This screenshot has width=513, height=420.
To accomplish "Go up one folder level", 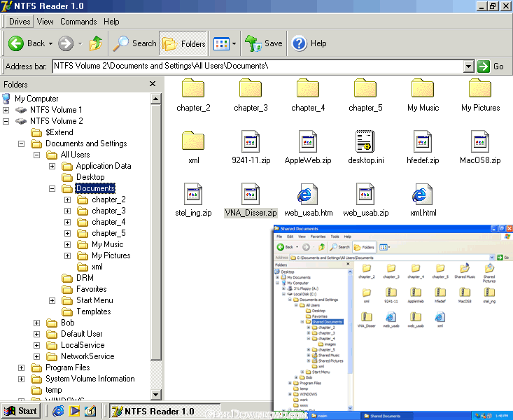I will pos(96,43).
